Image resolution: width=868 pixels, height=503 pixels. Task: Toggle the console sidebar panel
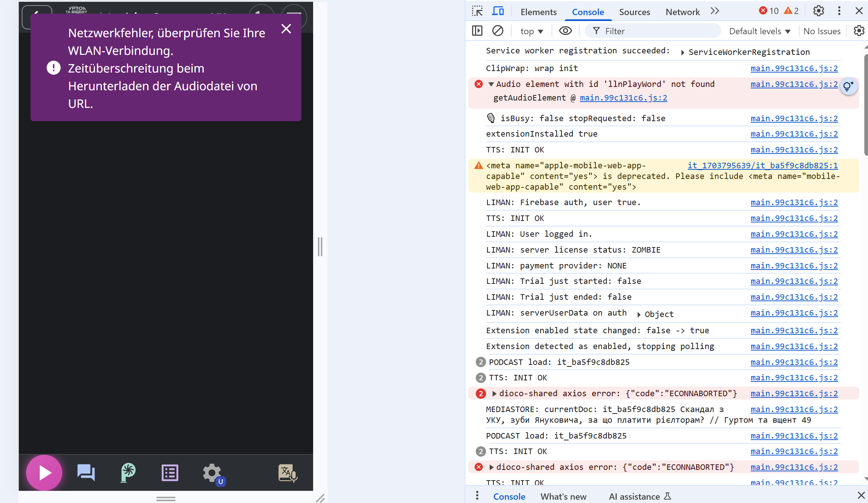tap(477, 31)
